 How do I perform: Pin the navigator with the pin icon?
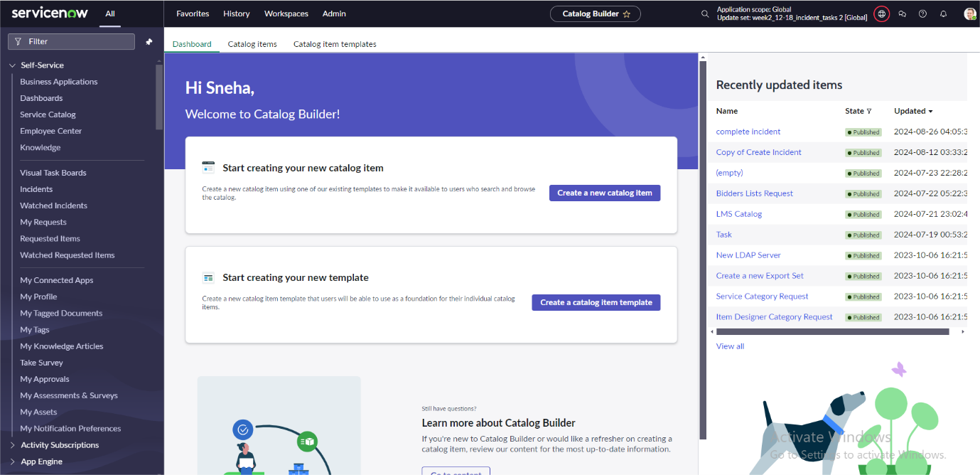(149, 41)
